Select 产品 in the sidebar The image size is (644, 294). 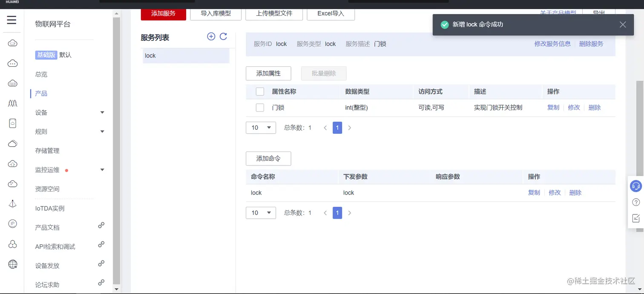[x=41, y=94]
